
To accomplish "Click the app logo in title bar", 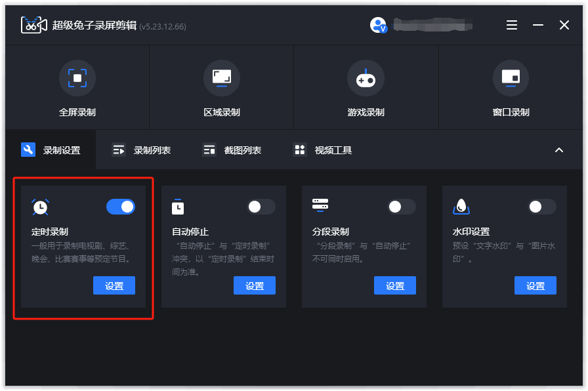I will (34, 26).
